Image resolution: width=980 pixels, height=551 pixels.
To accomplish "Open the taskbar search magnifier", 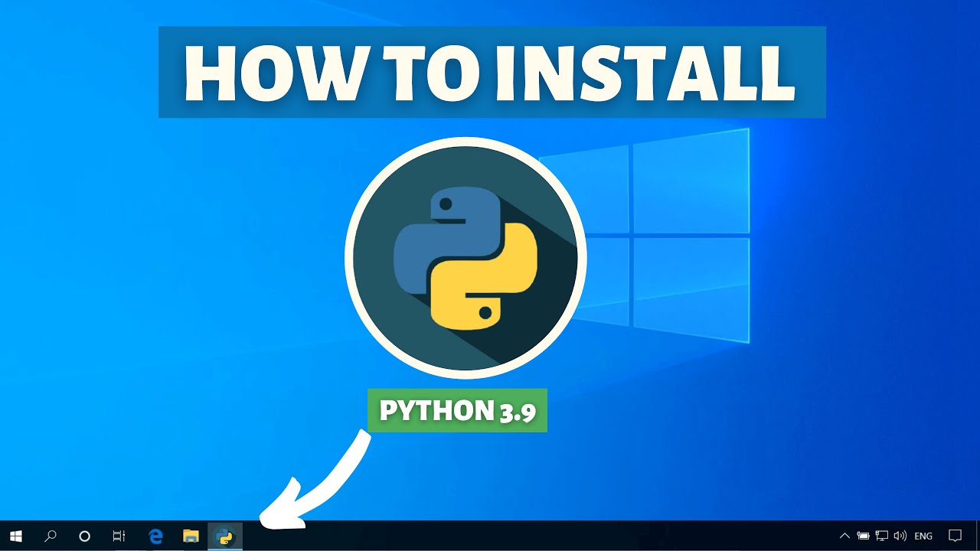I will point(51,536).
